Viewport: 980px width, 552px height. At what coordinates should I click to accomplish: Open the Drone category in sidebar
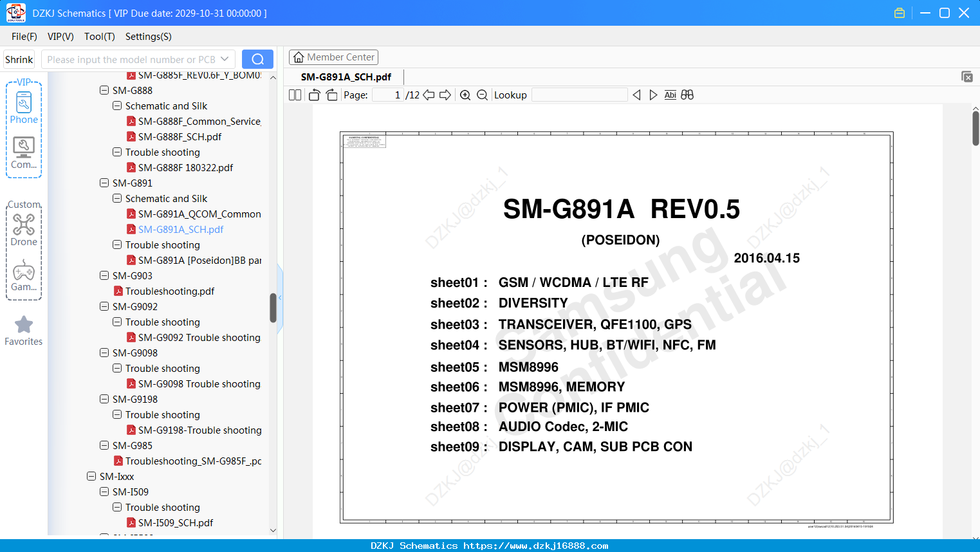(24, 230)
